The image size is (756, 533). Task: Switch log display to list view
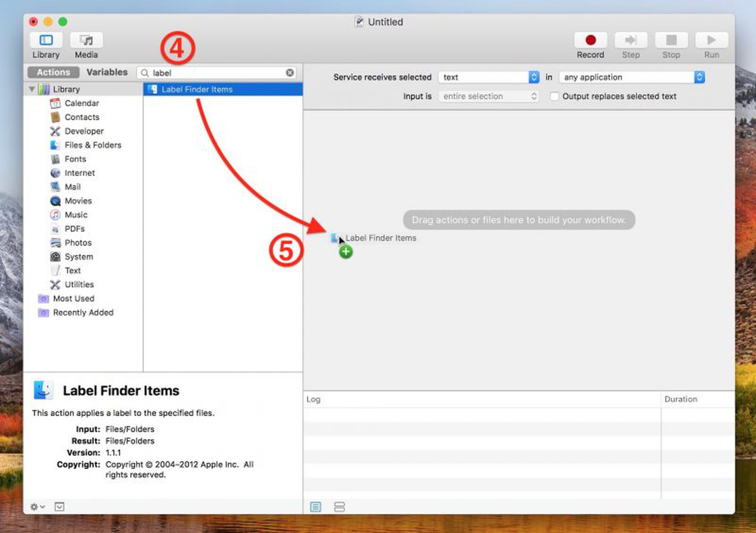[316, 507]
